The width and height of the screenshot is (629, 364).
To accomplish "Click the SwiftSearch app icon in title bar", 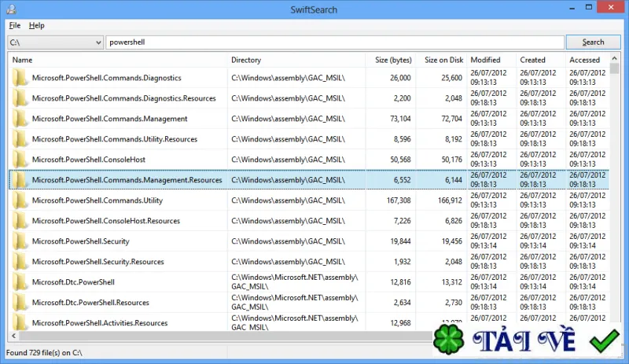I will pyautogui.click(x=11, y=9).
